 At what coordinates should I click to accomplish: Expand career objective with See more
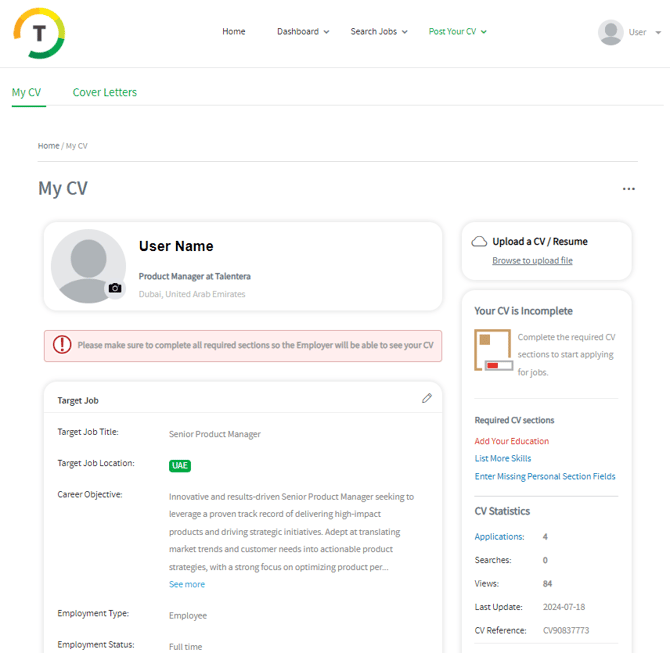click(x=187, y=584)
